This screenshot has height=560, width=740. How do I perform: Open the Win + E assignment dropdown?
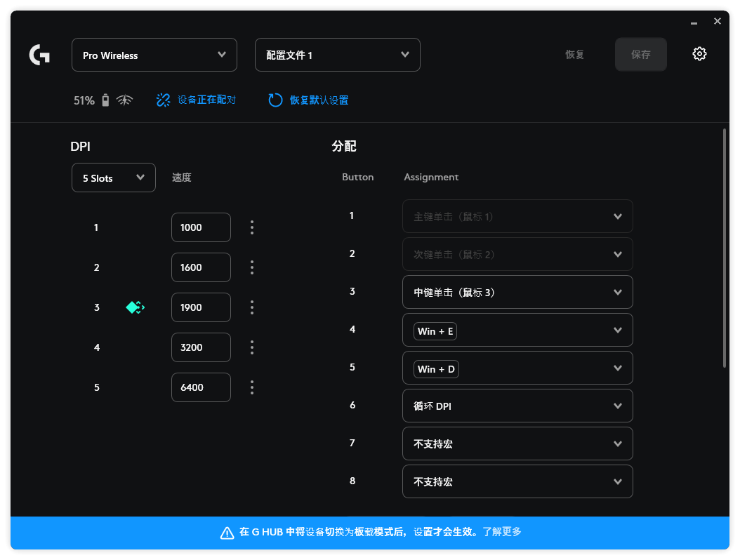coord(517,330)
